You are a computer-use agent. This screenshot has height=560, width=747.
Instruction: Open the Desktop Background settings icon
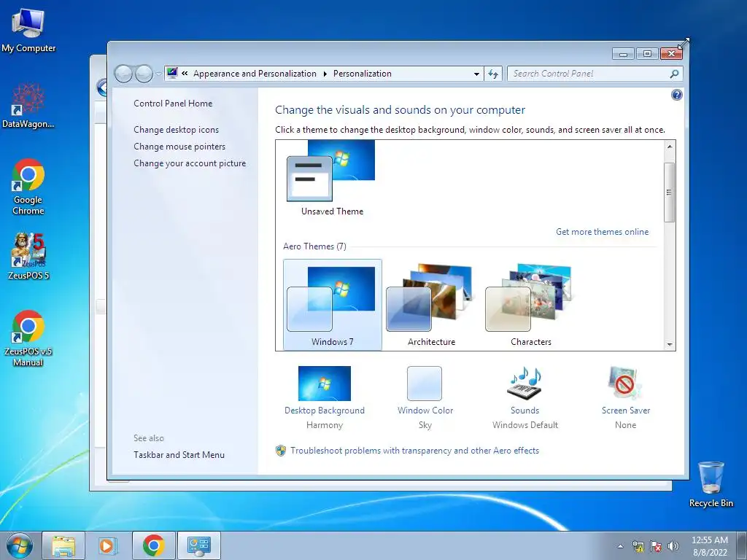[324, 384]
